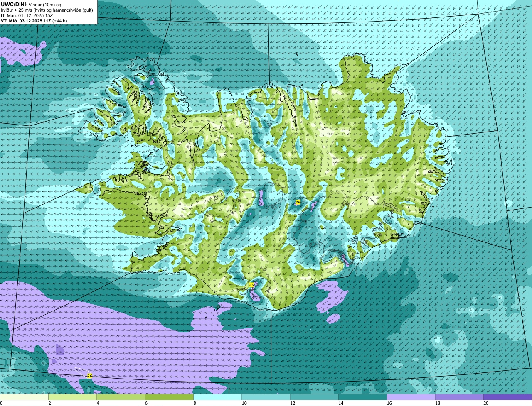The image size is (532, 406).
Task: Click the yellow 26 gust marker over southwest ocean
Action: pos(89,376)
